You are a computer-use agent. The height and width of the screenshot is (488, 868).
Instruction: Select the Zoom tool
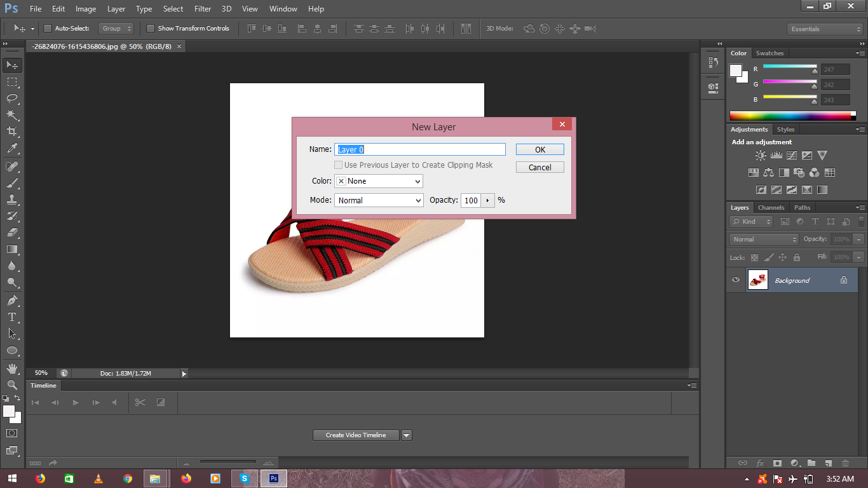12,385
